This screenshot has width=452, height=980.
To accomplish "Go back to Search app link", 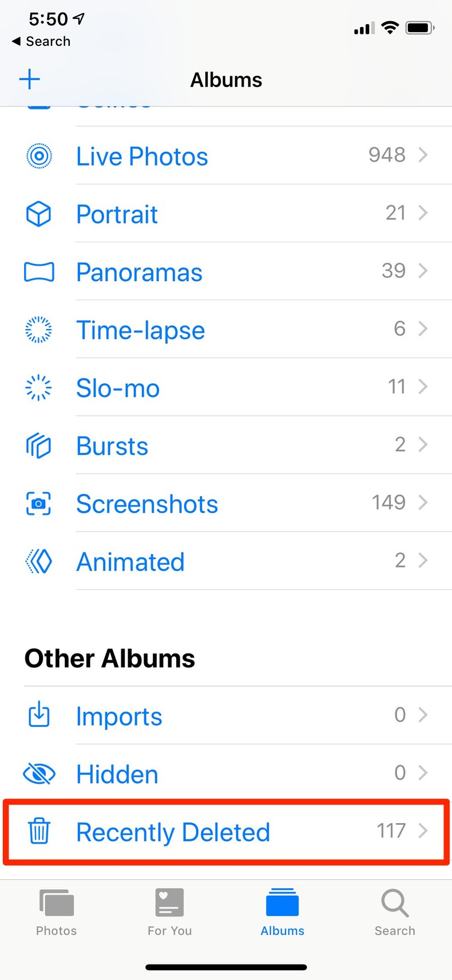I will pyautogui.click(x=41, y=41).
